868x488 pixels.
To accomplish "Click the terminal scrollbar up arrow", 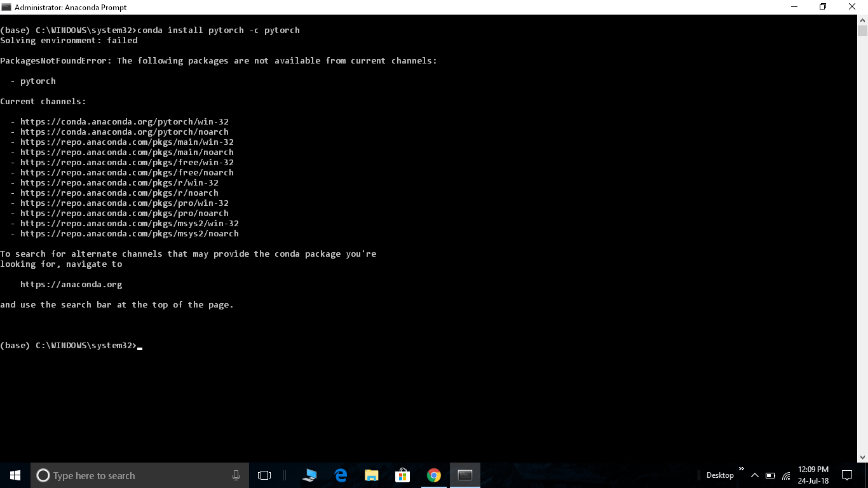I will [862, 20].
